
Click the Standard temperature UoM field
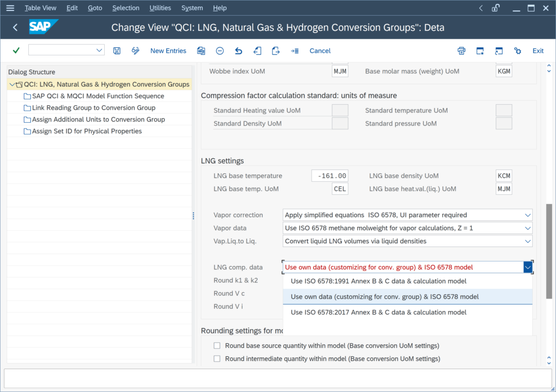504,111
